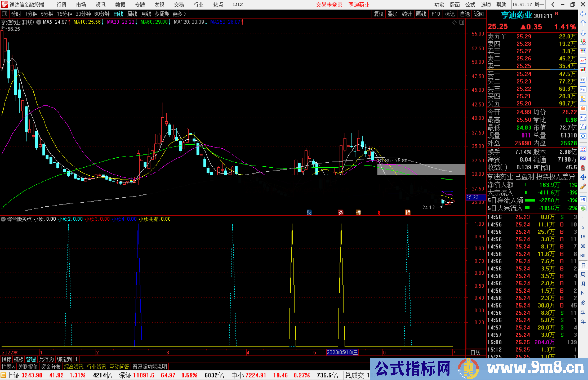
Task: Click the blue four-way move arrows icon
Action: [x=583, y=177]
